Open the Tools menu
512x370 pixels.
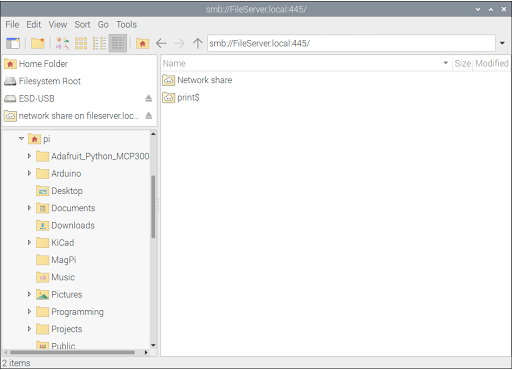pos(126,24)
